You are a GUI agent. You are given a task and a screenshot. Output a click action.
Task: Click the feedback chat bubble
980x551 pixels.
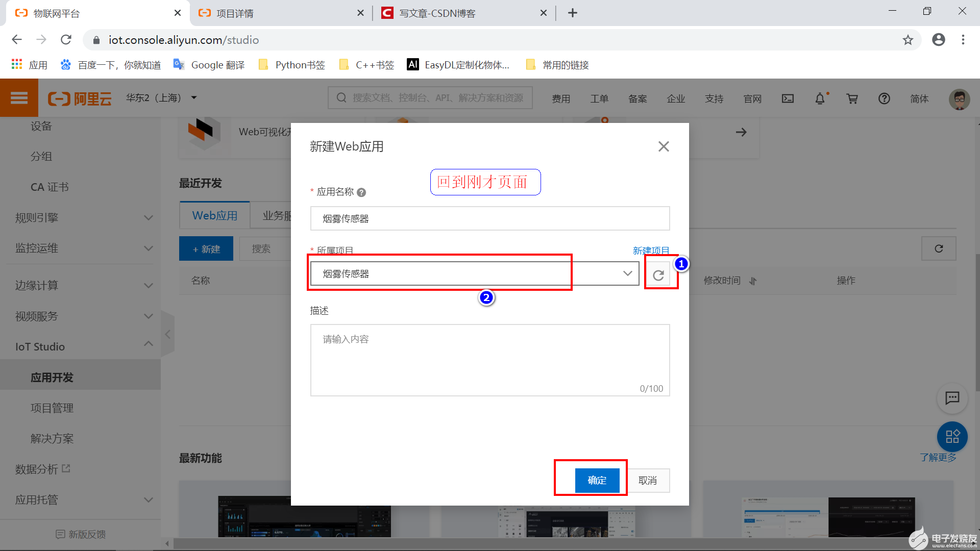[952, 398]
